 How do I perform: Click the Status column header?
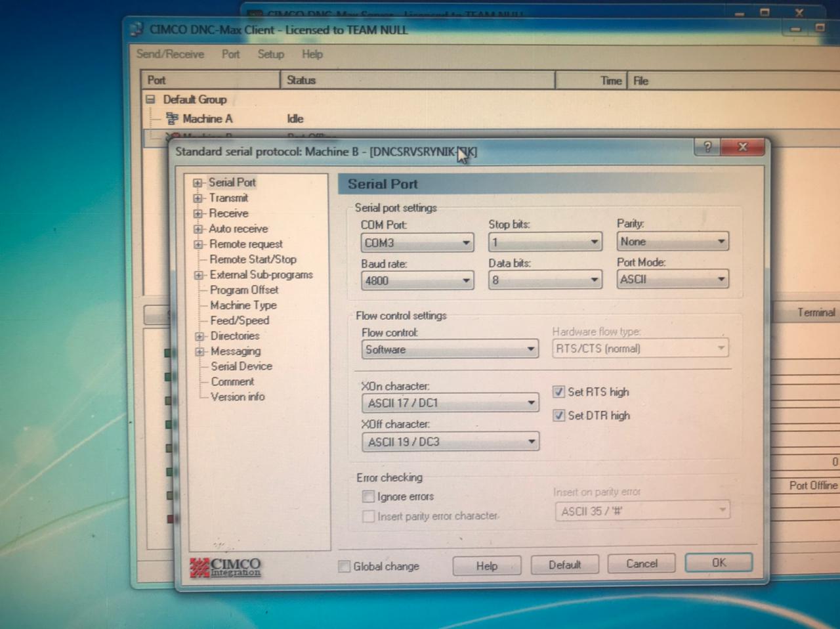pyautogui.click(x=418, y=80)
